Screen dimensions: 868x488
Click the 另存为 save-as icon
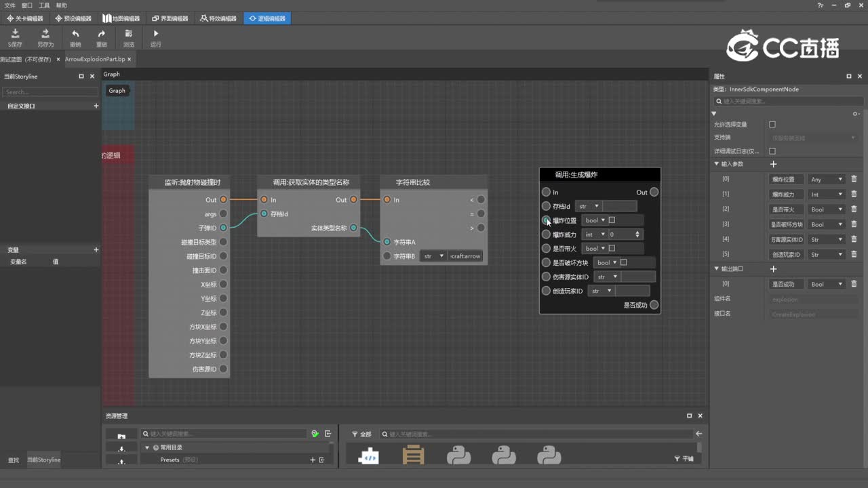point(45,34)
